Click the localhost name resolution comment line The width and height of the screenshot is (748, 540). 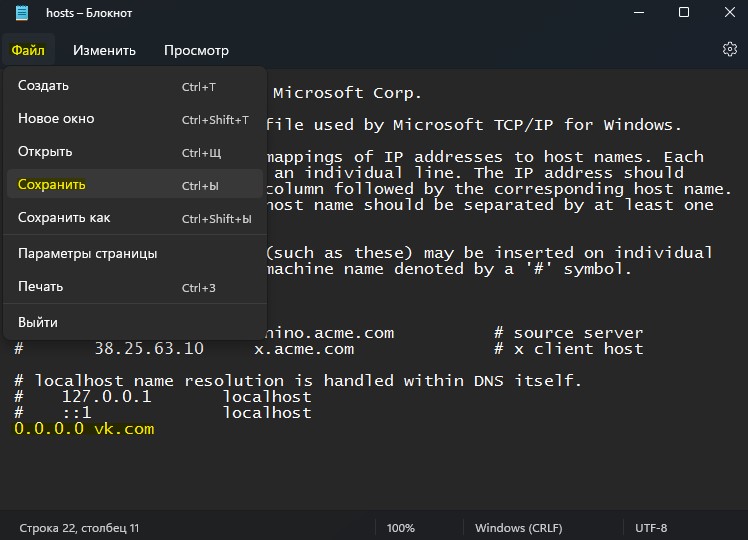tap(298, 381)
